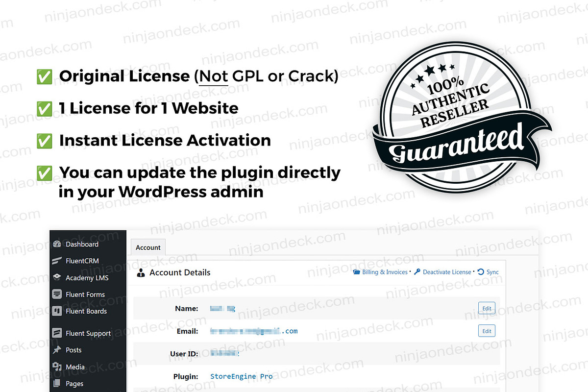Select the Account tab

148,247
